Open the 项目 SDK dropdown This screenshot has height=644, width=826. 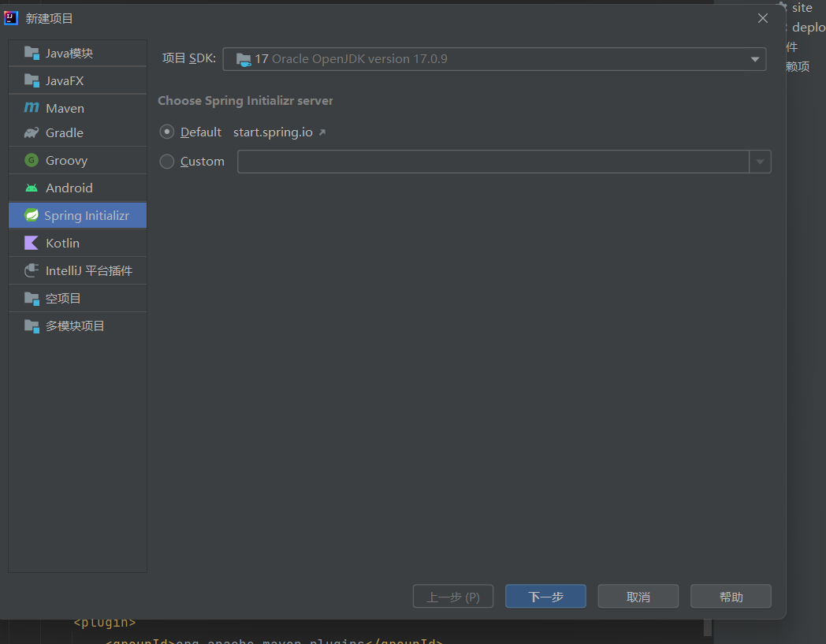point(494,59)
